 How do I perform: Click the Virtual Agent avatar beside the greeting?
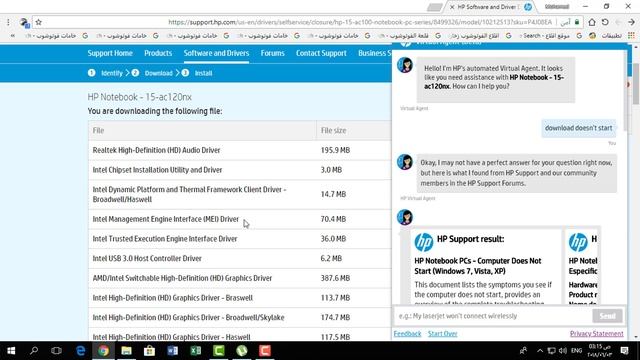pyautogui.click(x=405, y=65)
